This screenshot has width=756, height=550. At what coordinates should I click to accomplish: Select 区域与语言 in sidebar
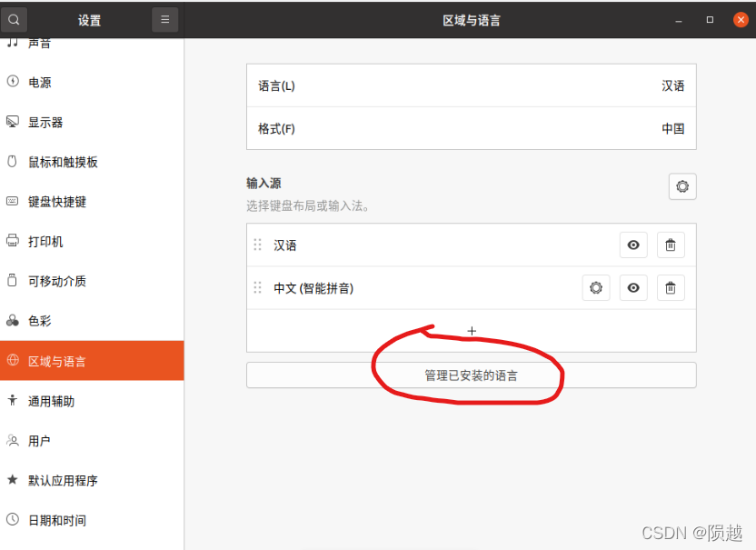pos(92,360)
